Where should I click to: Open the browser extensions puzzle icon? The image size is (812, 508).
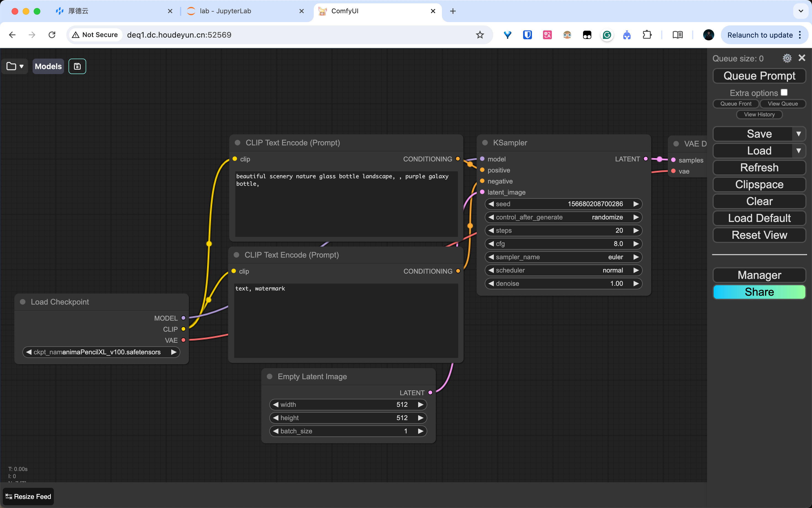point(647,35)
